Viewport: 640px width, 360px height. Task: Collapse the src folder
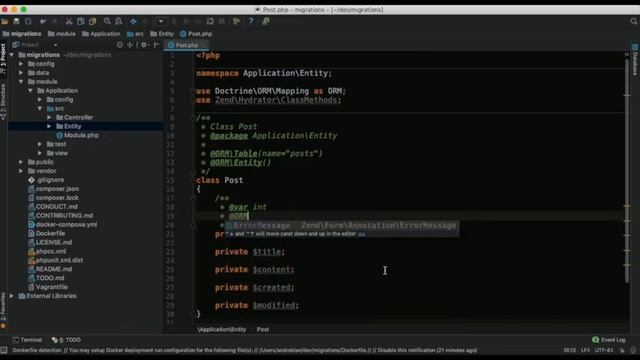(40, 109)
